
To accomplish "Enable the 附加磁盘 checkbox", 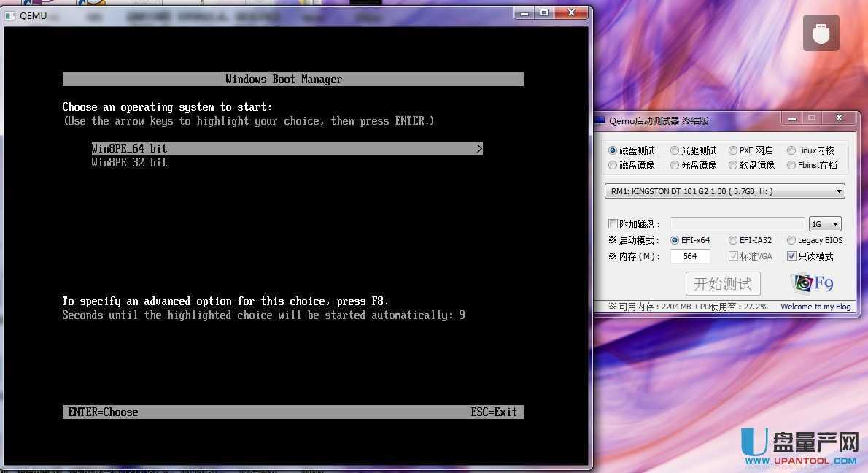I will [612, 223].
